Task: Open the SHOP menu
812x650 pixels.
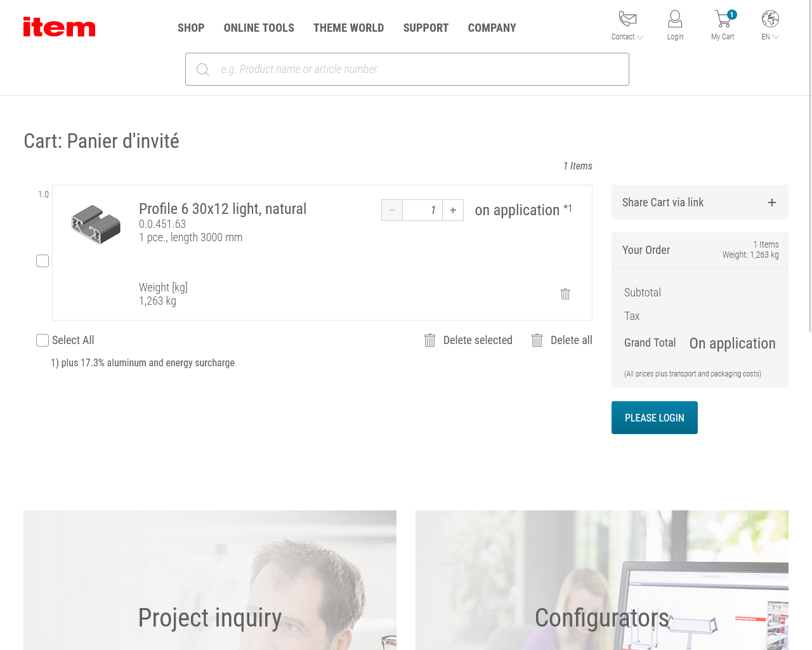Action: [x=191, y=28]
